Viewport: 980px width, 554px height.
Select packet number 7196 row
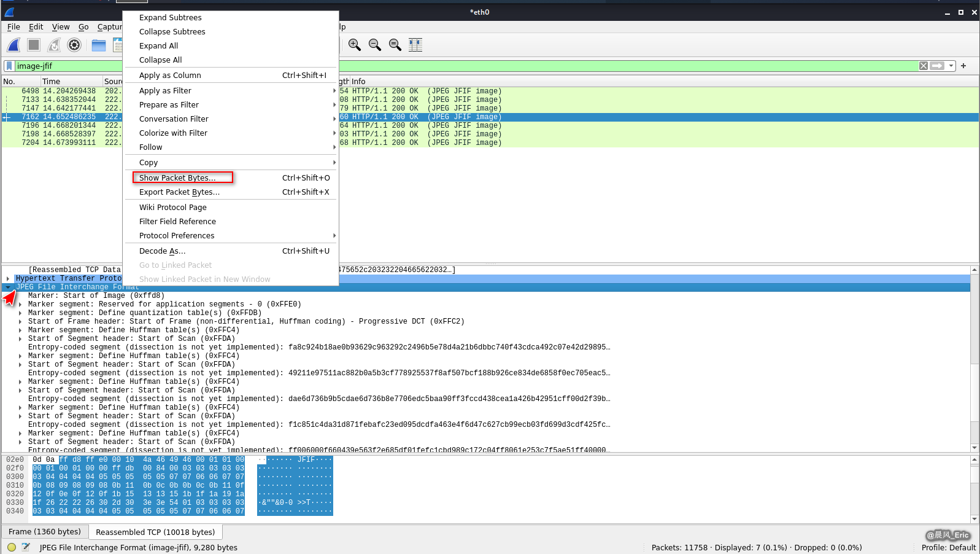490,125
